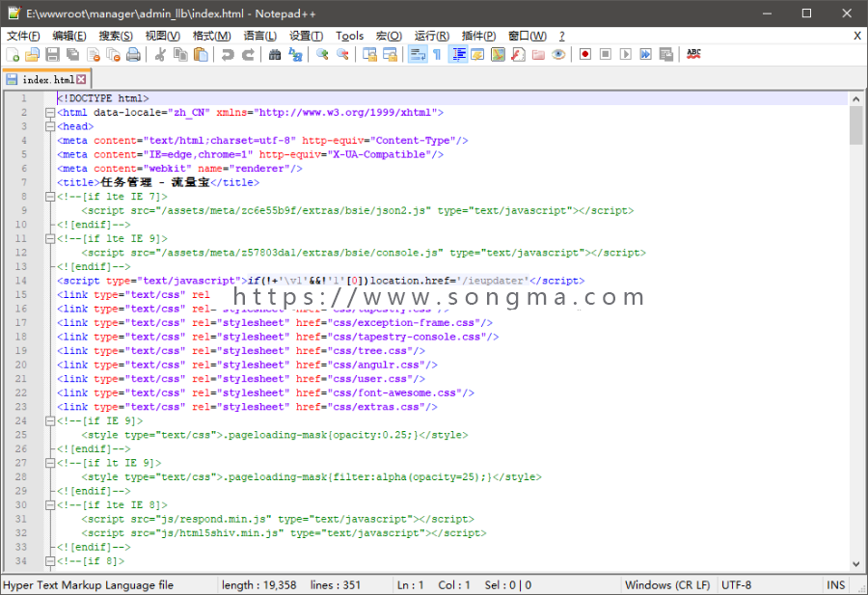Screen dimensions: 868x595
Task: Close the current document with Close icon
Action: 93,54
